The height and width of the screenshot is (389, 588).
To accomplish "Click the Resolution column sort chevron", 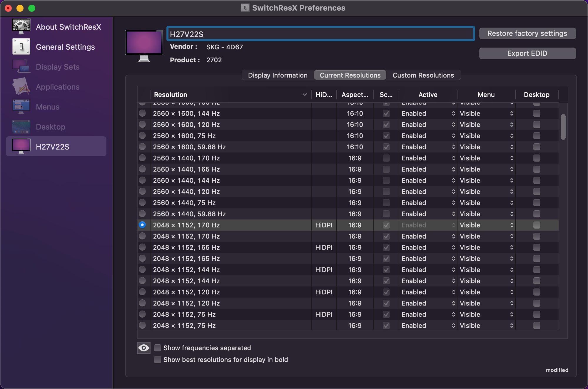I will click(305, 95).
